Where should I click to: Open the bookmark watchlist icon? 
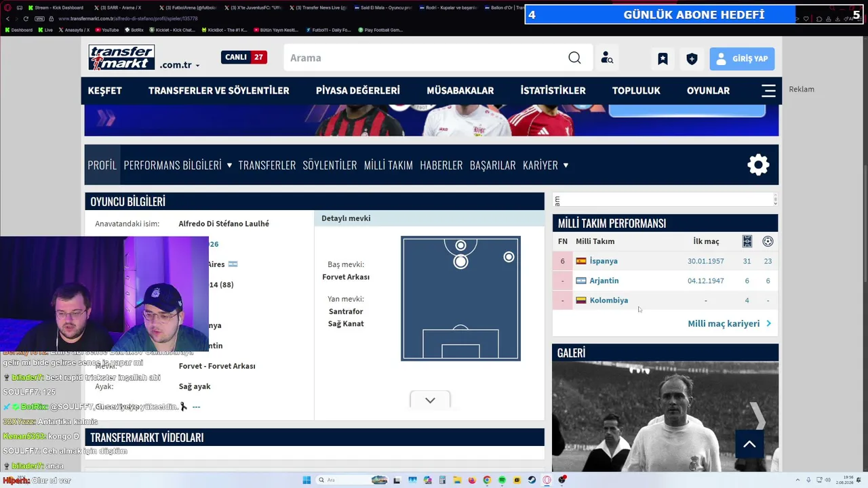(663, 59)
